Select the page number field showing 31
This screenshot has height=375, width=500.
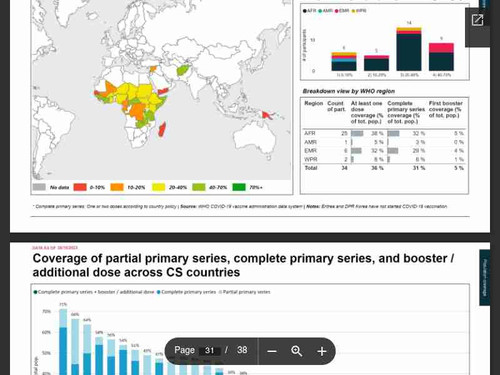point(209,350)
